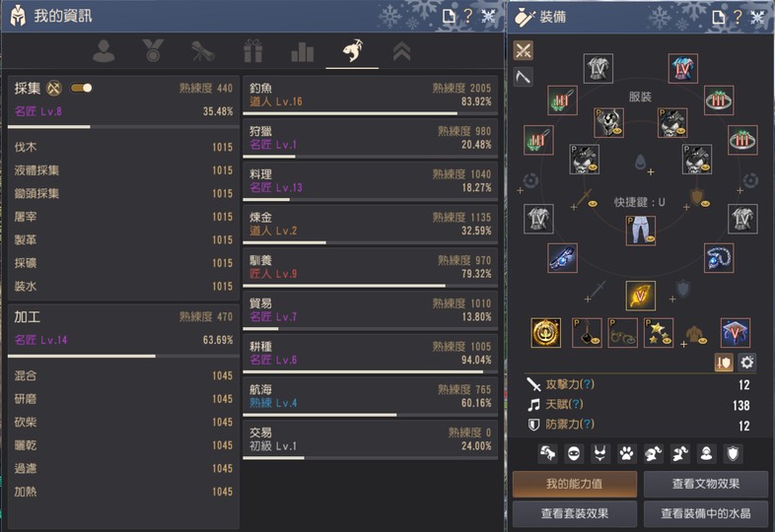Click the attack power question mark help
This screenshot has width=775, height=532.
588,384
